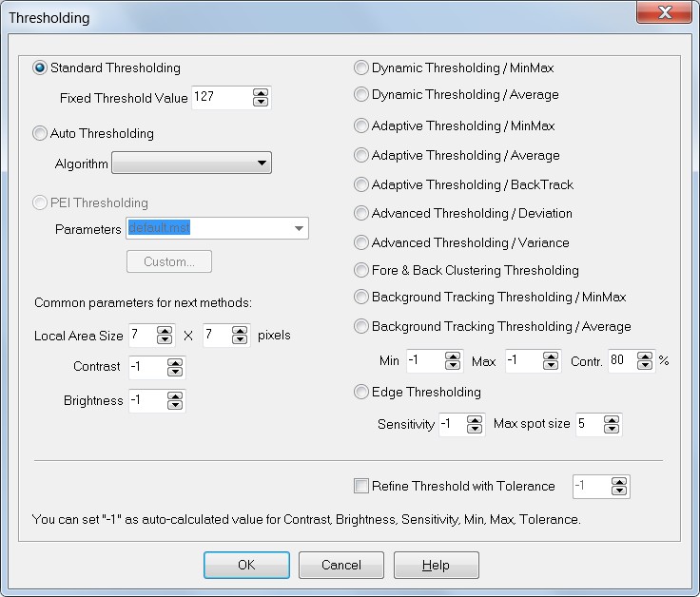Confirm settings with OK button
The width and height of the screenshot is (700, 597).
pyautogui.click(x=246, y=565)
